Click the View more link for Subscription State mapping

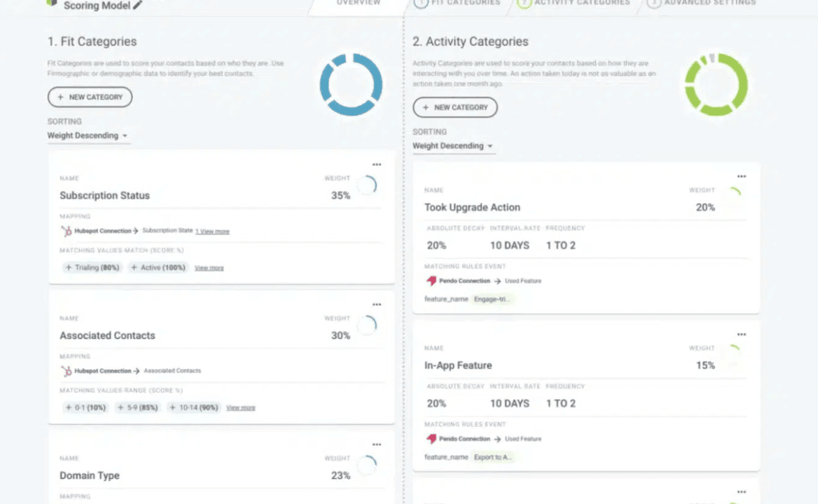coord(212,231)
